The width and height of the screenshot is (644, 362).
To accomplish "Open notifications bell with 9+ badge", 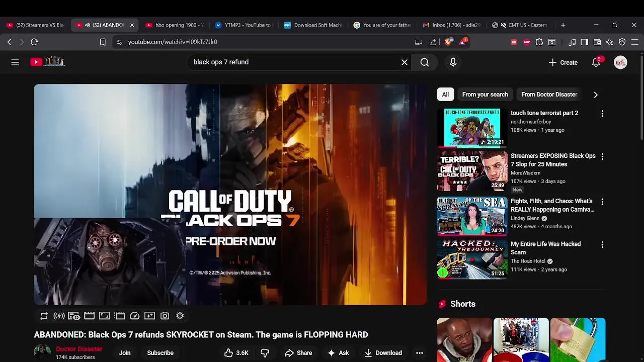I will point(596,62).
